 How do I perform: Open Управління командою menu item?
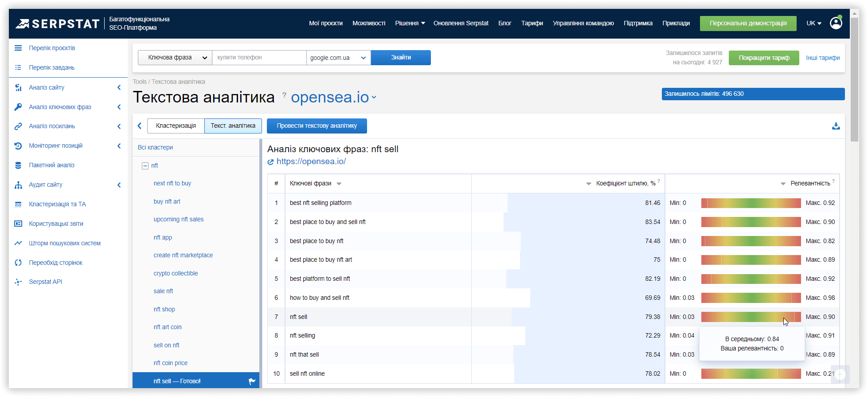tap(583, 23)
